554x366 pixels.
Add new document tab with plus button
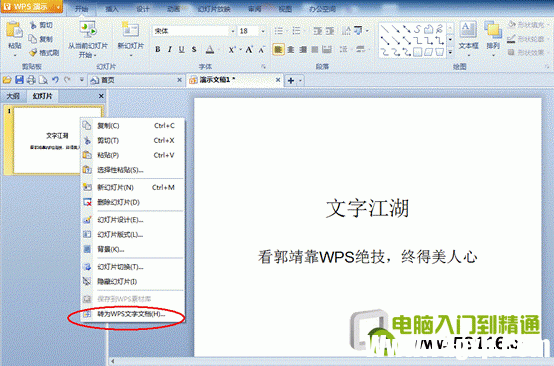[291, 81]
